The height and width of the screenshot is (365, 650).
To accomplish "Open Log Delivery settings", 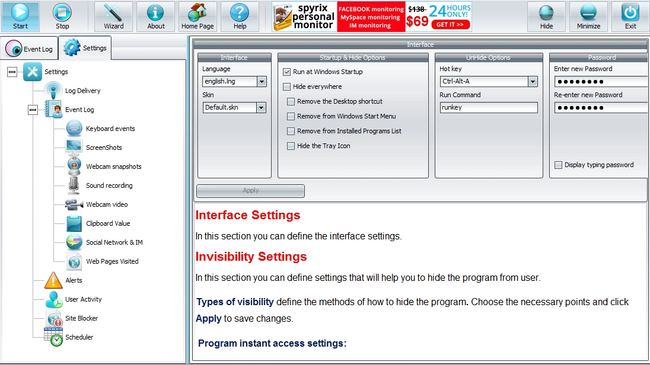I will click(82, 91).
